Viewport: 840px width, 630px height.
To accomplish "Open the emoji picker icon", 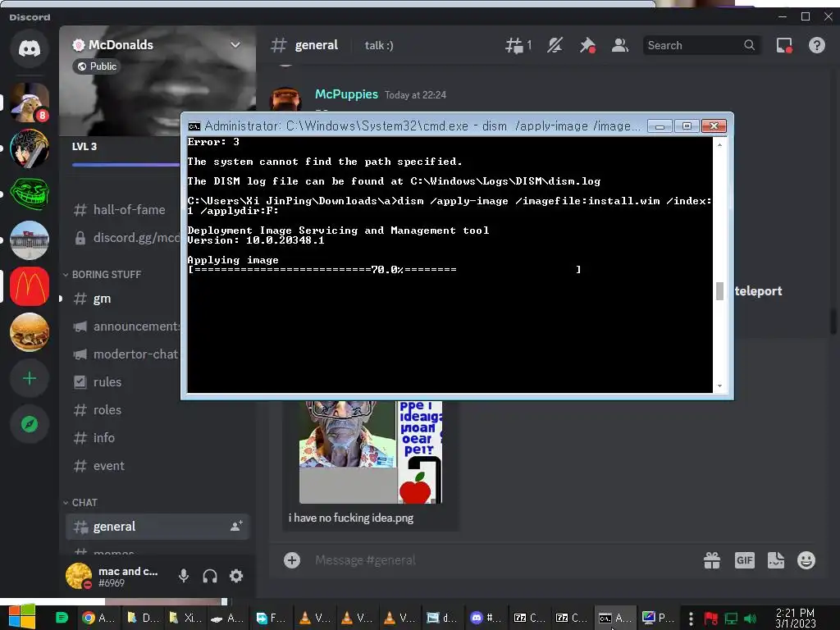I will 806,560.
